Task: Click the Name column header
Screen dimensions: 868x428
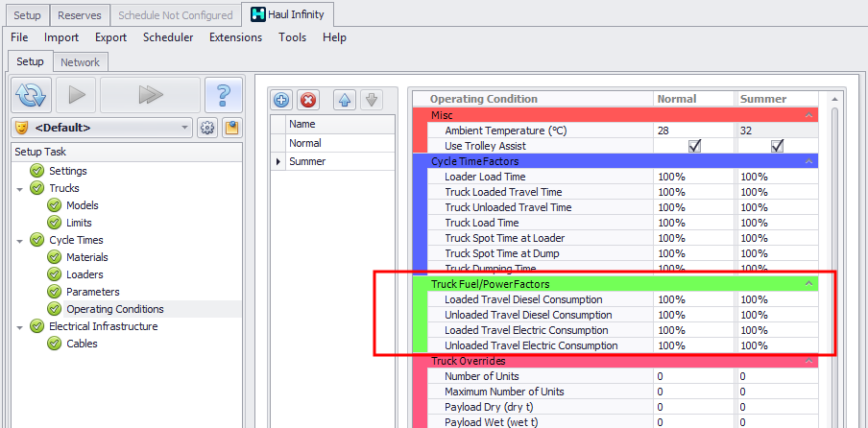Action: click(x=340, y=125)
